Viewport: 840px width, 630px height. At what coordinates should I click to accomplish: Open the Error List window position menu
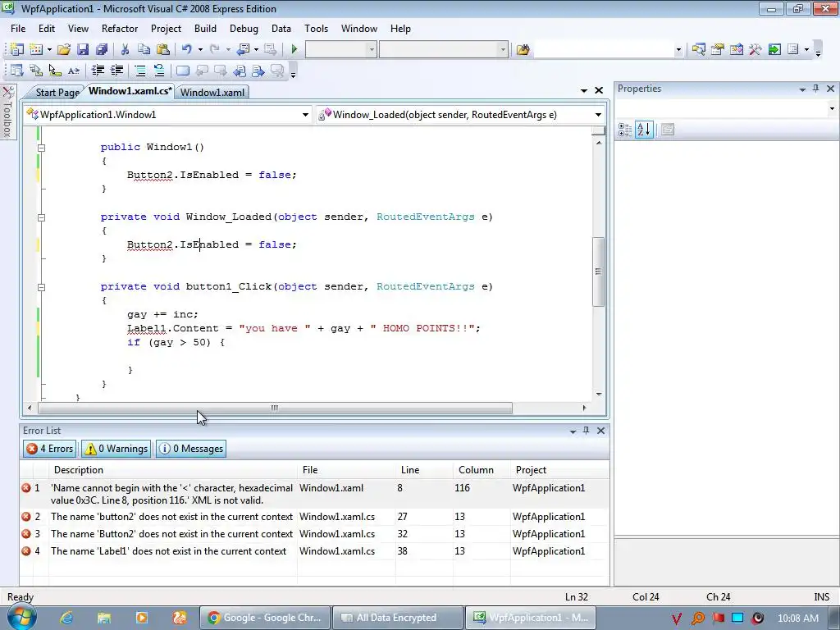click(573, 431)
